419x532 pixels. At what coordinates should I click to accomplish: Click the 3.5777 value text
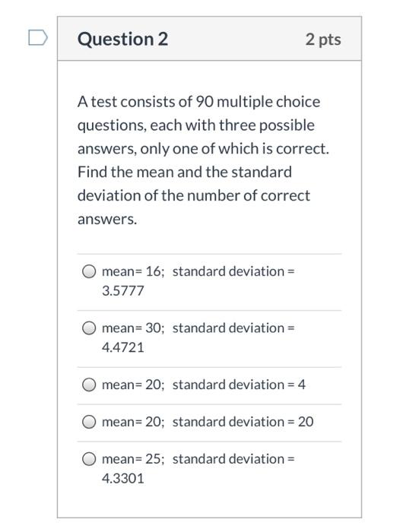click(x=123, y=291)
